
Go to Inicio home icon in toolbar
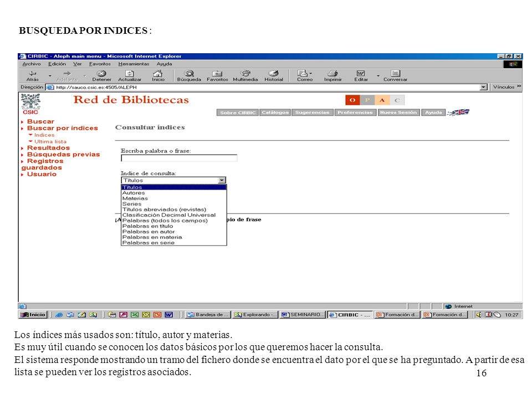point(158,73)
